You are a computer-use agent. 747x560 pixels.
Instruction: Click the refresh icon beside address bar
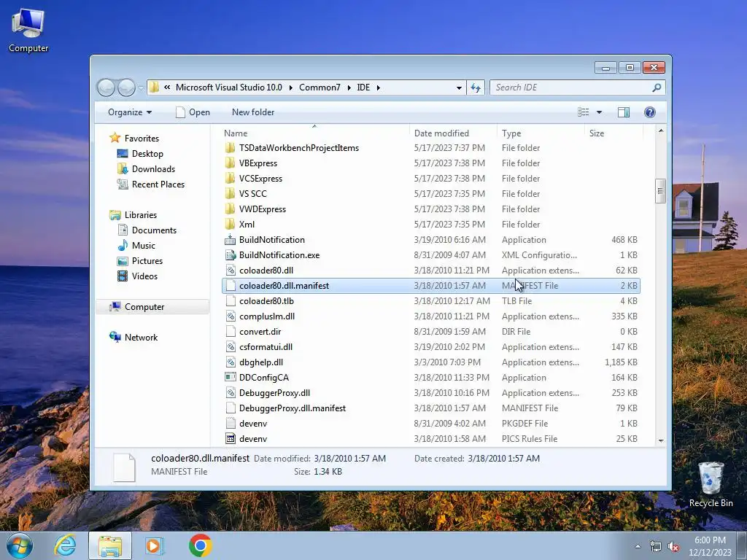[476, 87]
